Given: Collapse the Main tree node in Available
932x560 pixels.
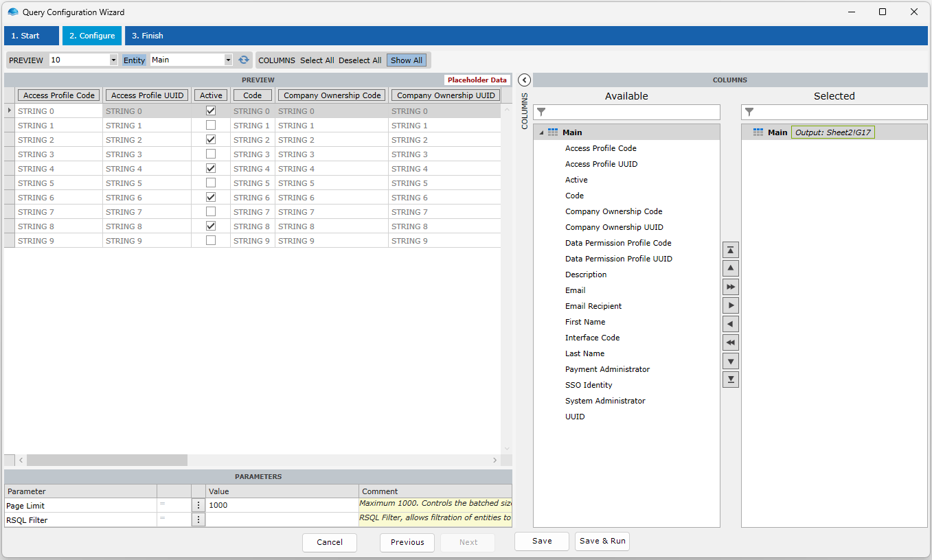Looking at the screenshot, I should (x=541, y=132).
